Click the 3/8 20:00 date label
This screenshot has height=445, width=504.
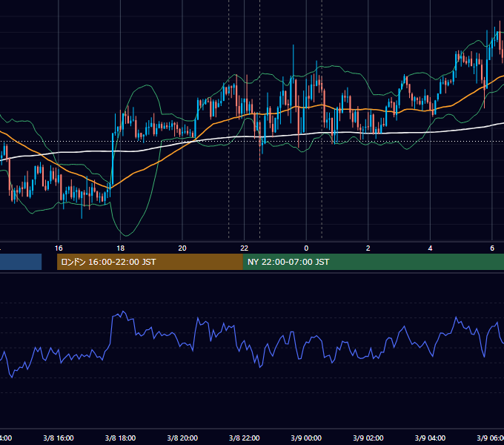tap(182, 438)
